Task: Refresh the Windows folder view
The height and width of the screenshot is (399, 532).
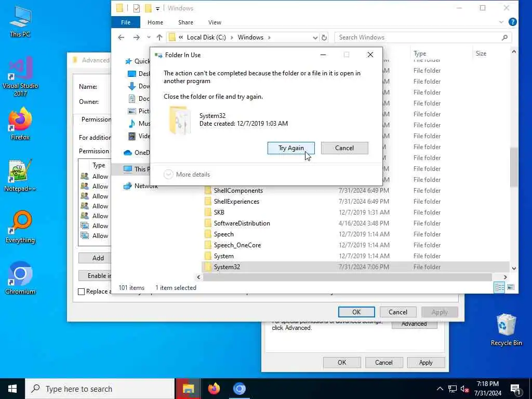Action: 324,37
